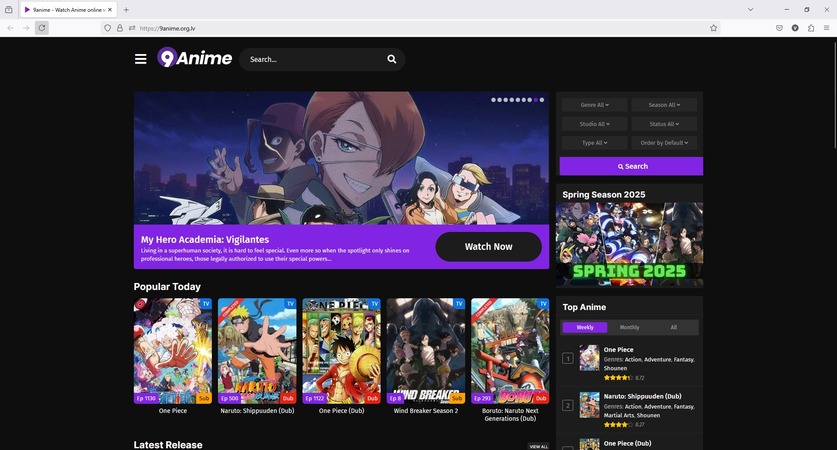Click the Martial Arts genre under Naruto: Shippuuden
This screenshot has width=837, height=450.
pos(619,415)
